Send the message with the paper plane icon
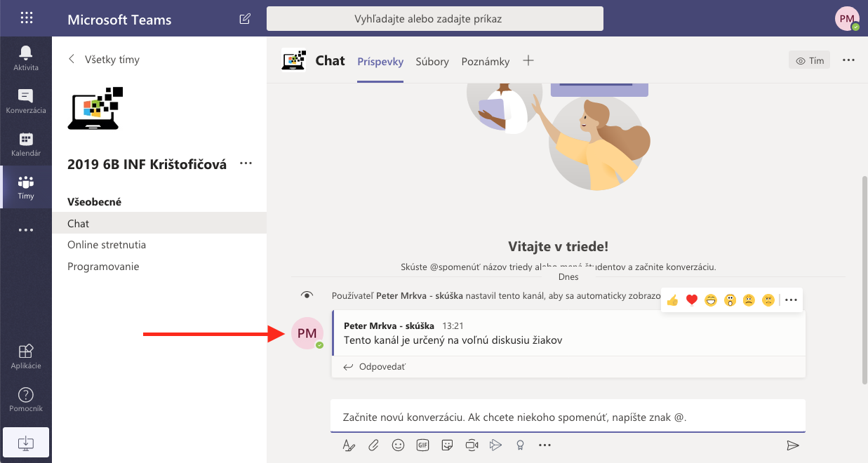The image size is (868, 463). click(x=793, y=445)
